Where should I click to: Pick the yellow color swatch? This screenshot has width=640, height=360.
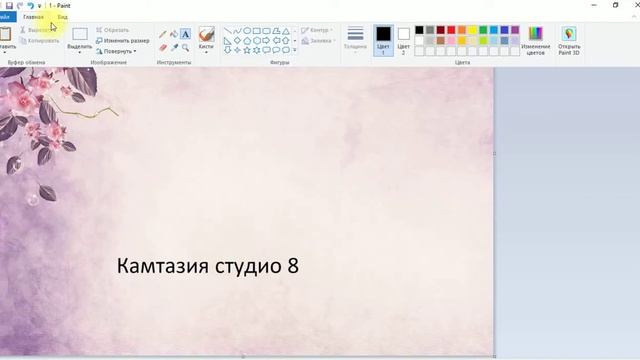point(472,30)
